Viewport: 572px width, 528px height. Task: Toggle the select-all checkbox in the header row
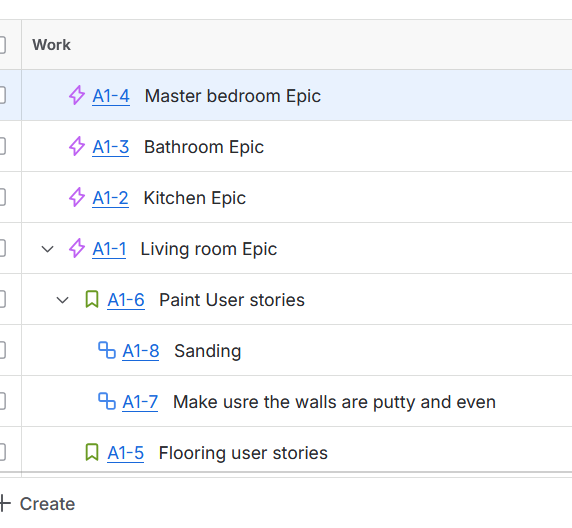pyautogui.click(x=2, y=45)
